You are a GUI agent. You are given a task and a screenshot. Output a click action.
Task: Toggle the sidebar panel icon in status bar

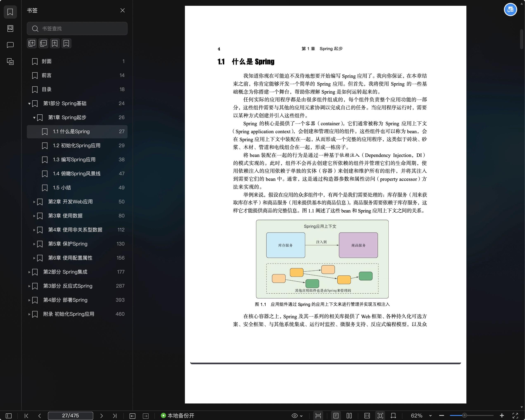tap(8, 416)
